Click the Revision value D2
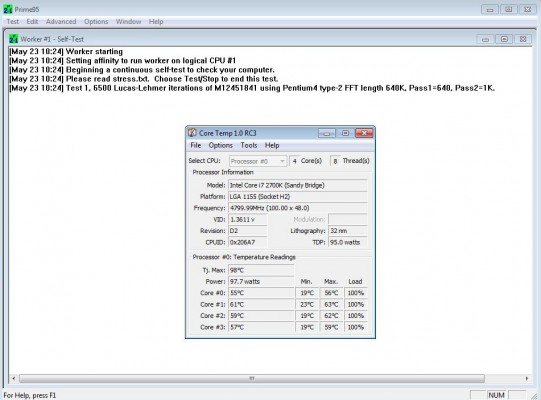541x400 pixels. 248,231
